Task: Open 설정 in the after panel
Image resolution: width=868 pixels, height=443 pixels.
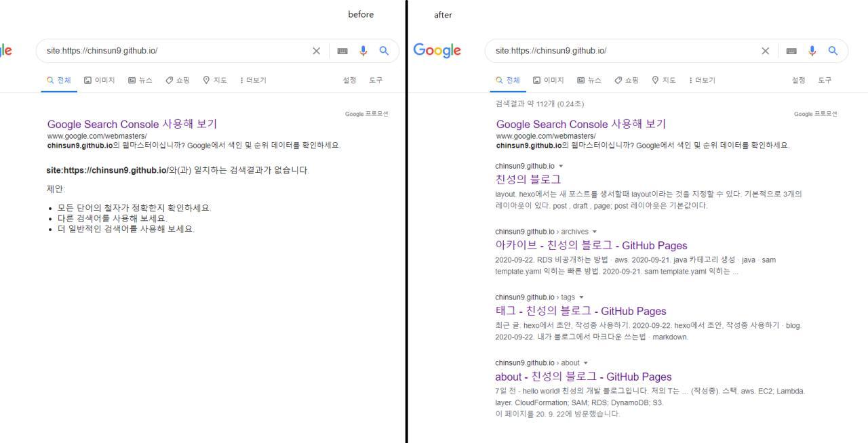Action: (x=798, y=80)
